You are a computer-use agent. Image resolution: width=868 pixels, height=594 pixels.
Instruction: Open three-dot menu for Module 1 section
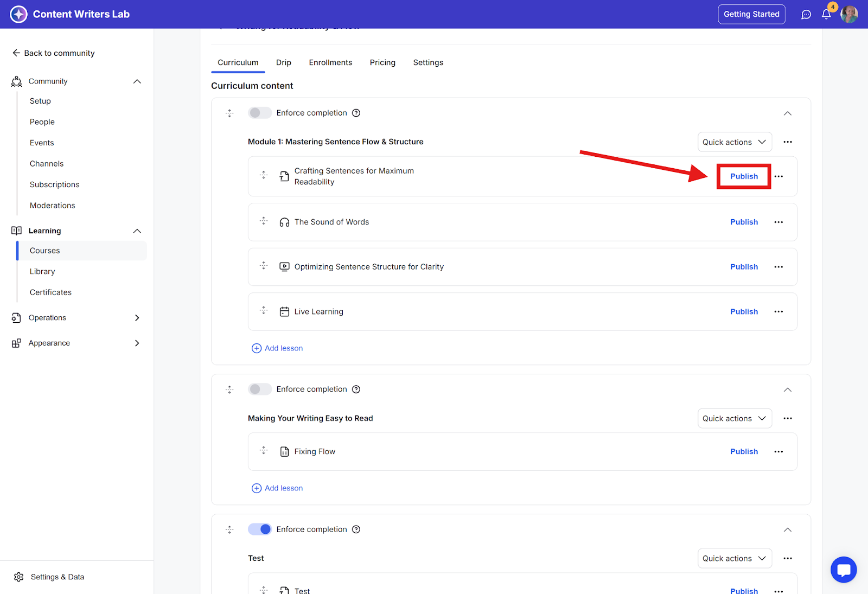point(788,142)
